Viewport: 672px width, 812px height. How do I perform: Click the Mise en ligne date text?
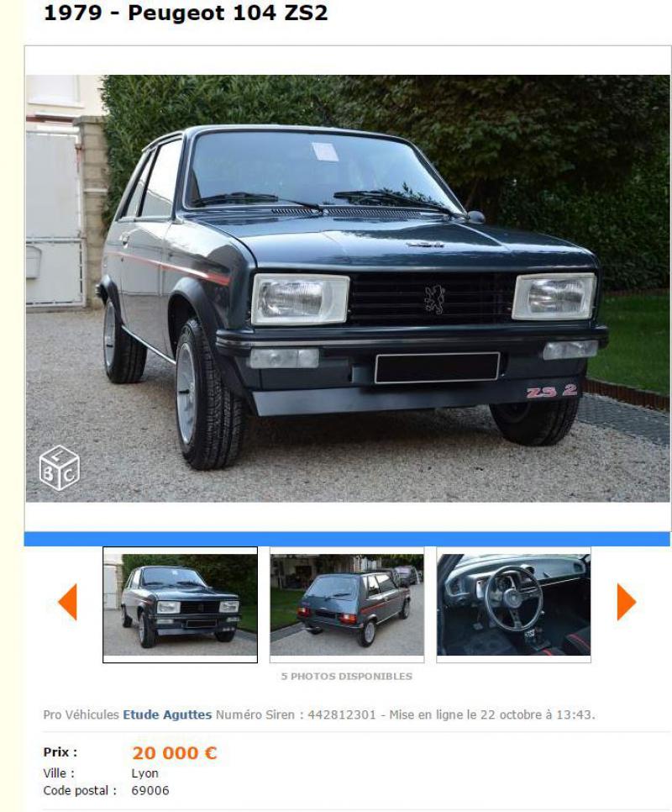pos(492,714)
